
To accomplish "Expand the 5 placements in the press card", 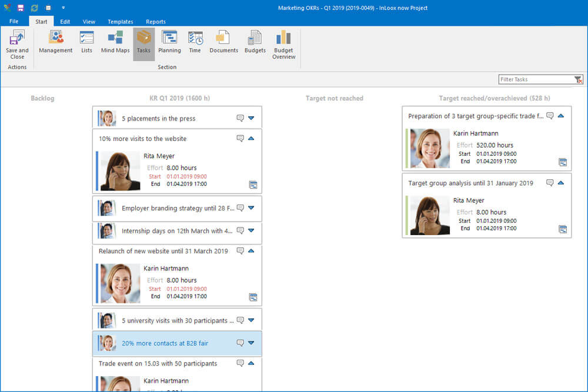I will pos(251,118).
